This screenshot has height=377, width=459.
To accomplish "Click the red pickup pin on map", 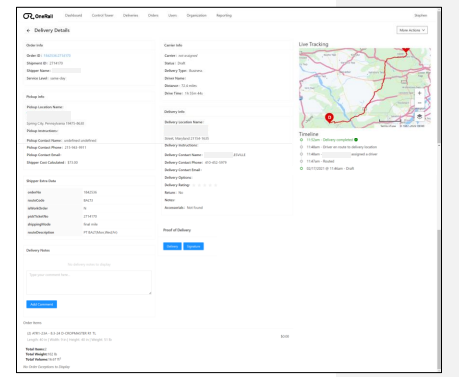I will pos(329,118).
